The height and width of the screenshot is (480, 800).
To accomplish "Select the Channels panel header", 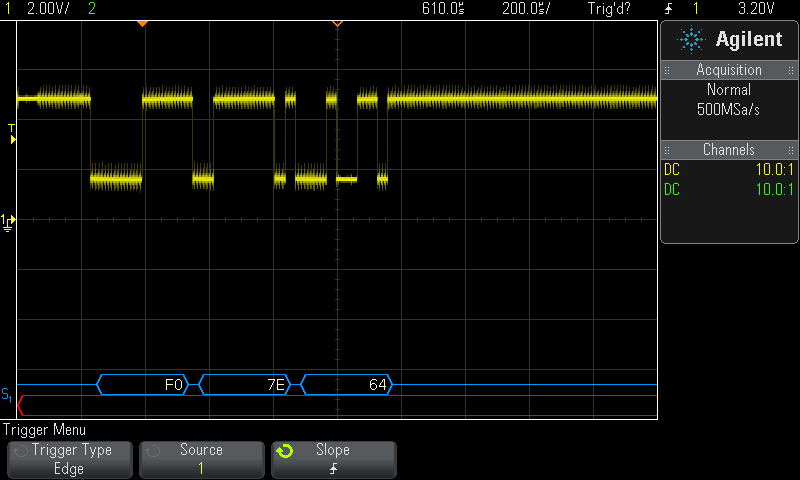I will tap(728, 150).
